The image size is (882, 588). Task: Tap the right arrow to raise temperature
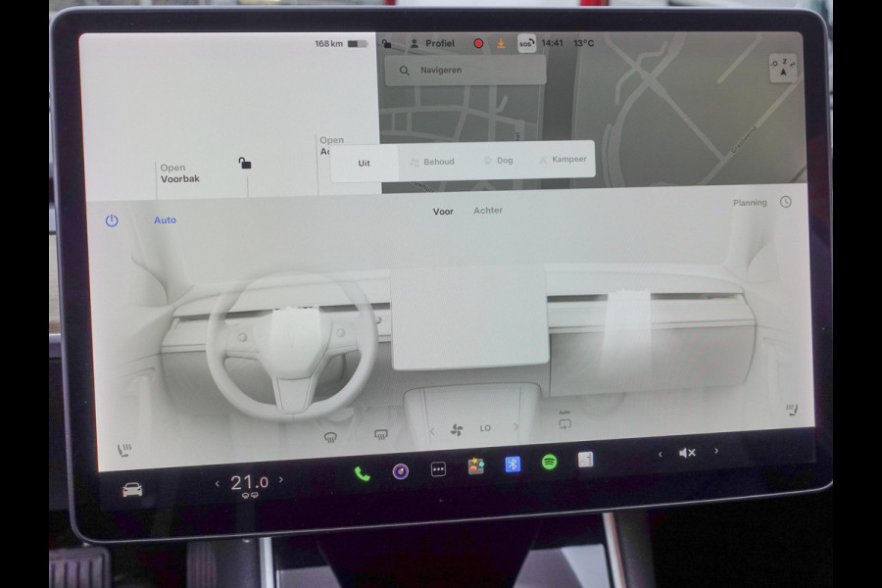point(279,481)
